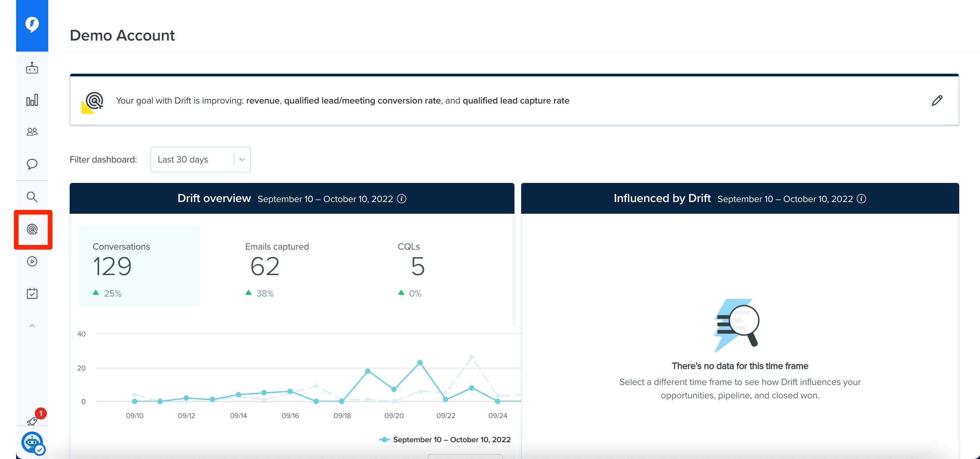This screenshot has height=459, width=980.
Task: Click the chart data point peak near 09/21
Action: pos(420,363)
